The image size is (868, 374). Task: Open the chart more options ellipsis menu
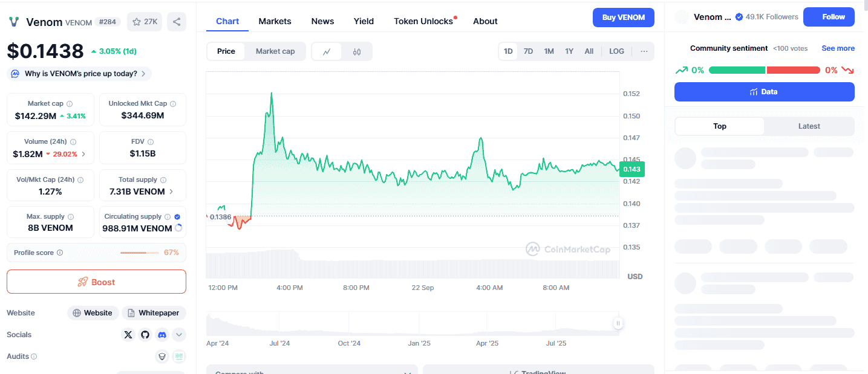point(644,51)
